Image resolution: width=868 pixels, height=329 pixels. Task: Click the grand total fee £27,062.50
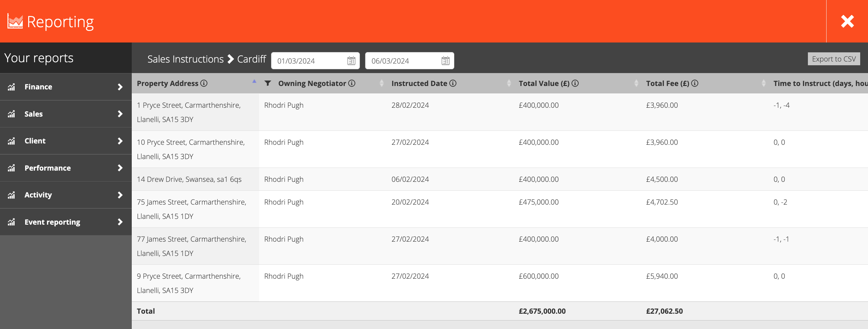(664, 311)
